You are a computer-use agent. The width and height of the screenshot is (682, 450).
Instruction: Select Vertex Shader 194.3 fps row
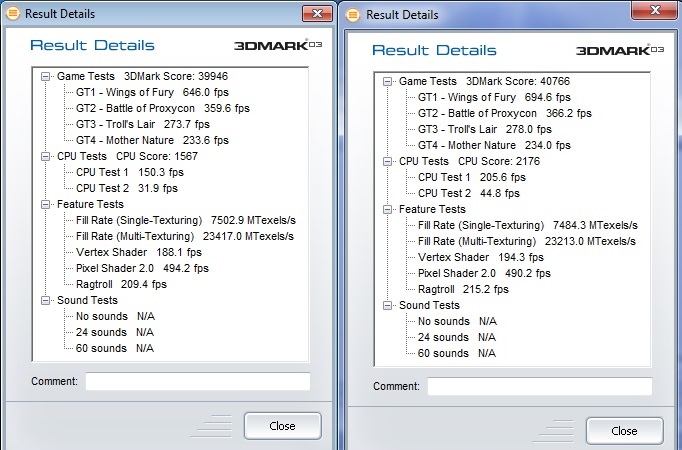(x=481, y=257)
